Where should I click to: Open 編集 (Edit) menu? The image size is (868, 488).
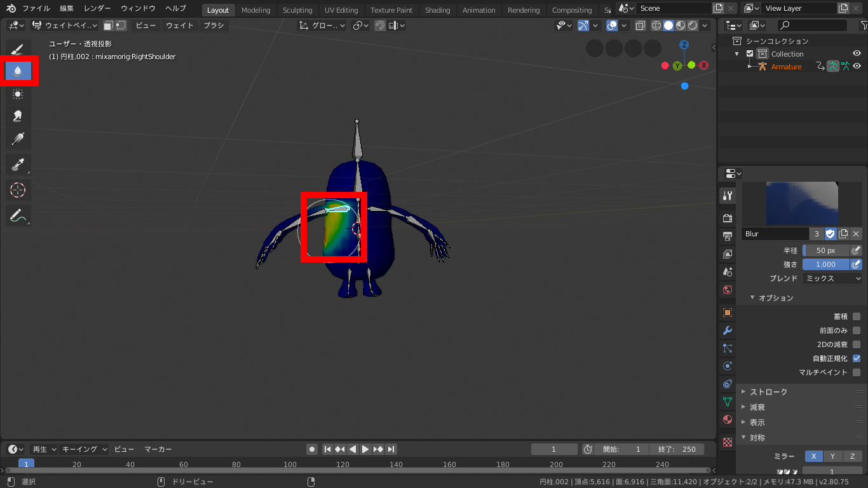tap(67, 8)
